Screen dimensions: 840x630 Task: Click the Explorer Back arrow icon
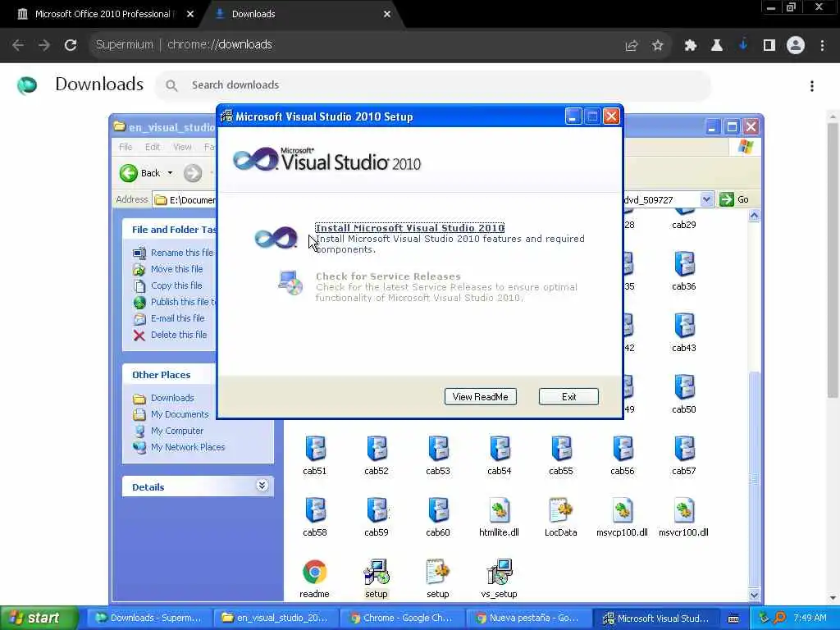[129, 173]
